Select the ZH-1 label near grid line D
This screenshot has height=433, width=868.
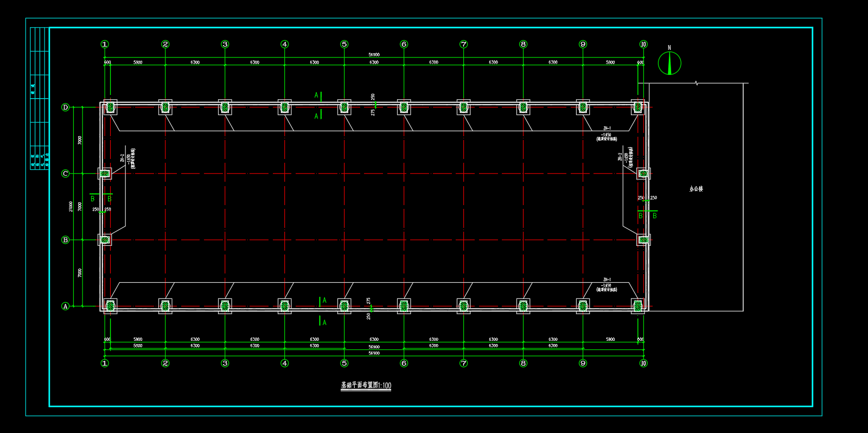point(607,129)
